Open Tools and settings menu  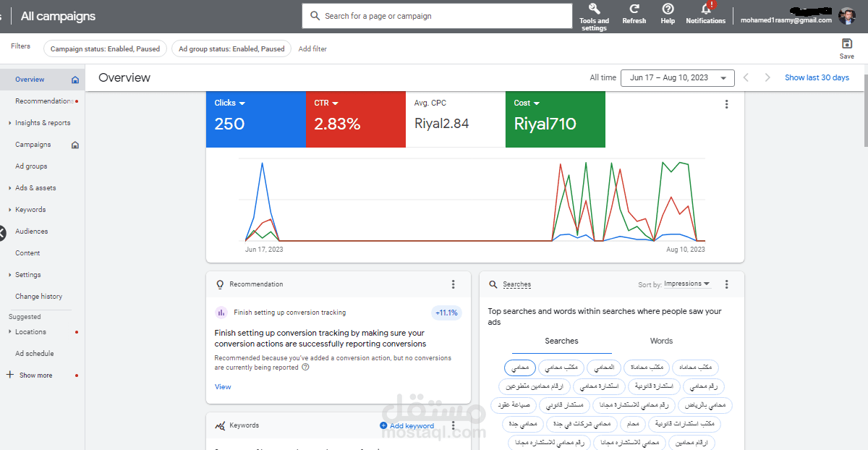(594, 16)
